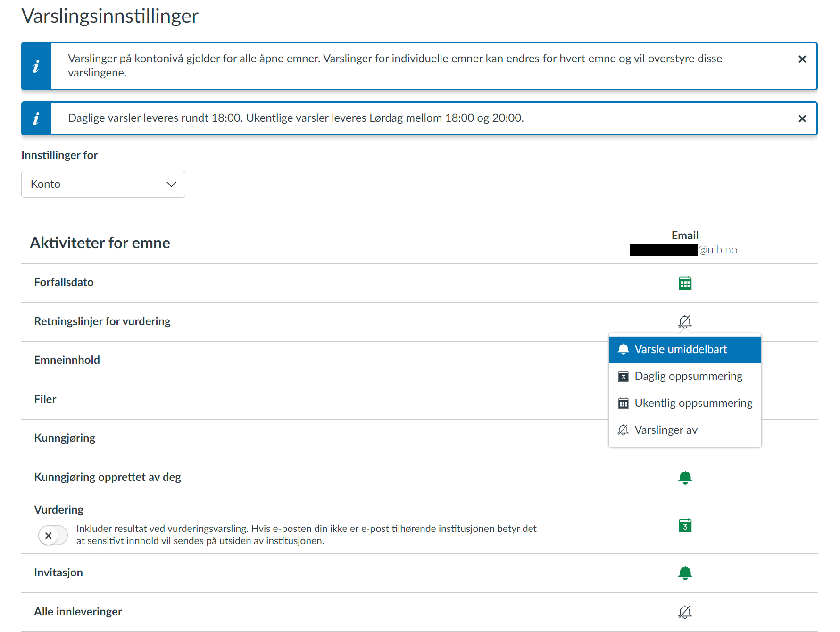Image resolution: width=840 pixels, height=632 pixels.
Task: Click the daily calendar icon for Vurdering
Action: point(685,525)
